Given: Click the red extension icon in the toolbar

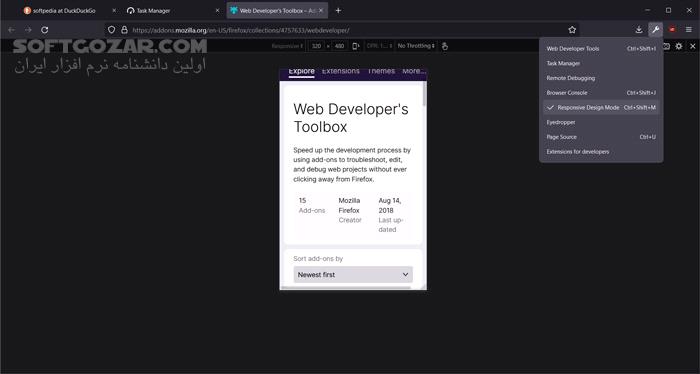Looking at the screenshot, I should pos(672,30).
